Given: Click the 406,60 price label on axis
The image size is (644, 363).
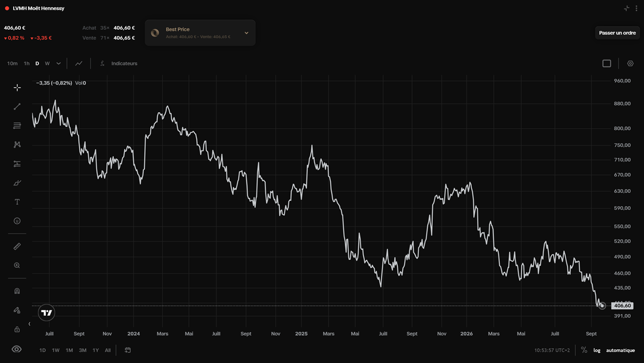Looking at the screenshot, I should pos(622,306).
